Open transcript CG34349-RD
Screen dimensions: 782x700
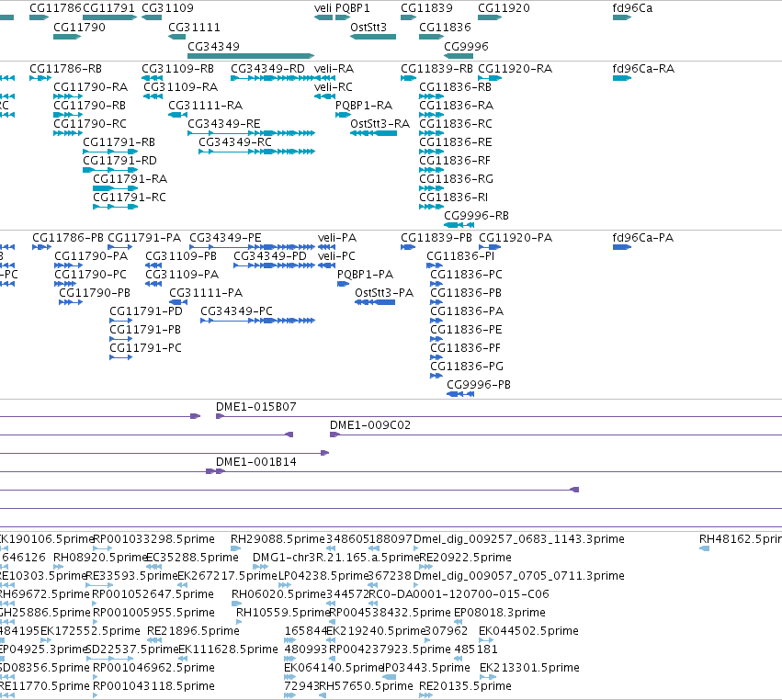(x=267, y=68)
